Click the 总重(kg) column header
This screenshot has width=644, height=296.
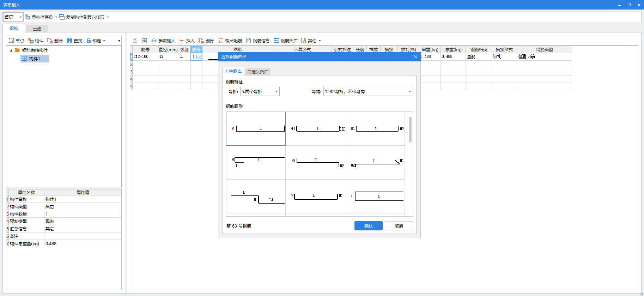pos(453,49)
